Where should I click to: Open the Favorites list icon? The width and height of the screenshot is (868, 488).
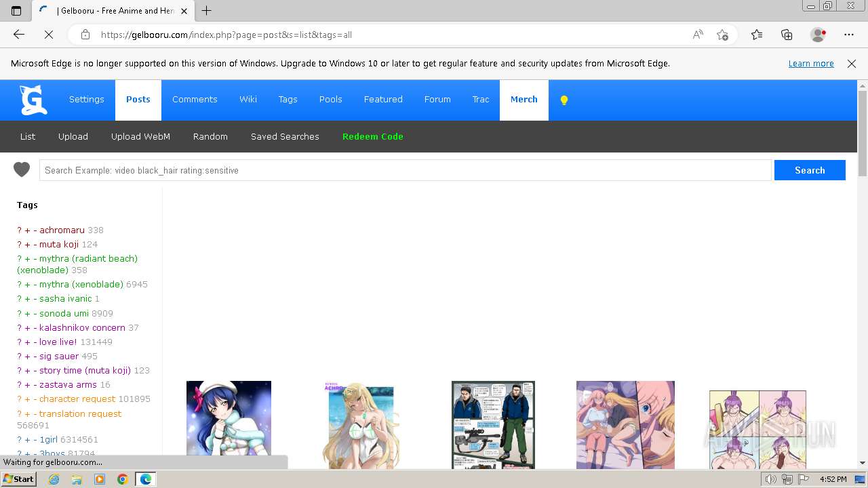tap(757, 35)
